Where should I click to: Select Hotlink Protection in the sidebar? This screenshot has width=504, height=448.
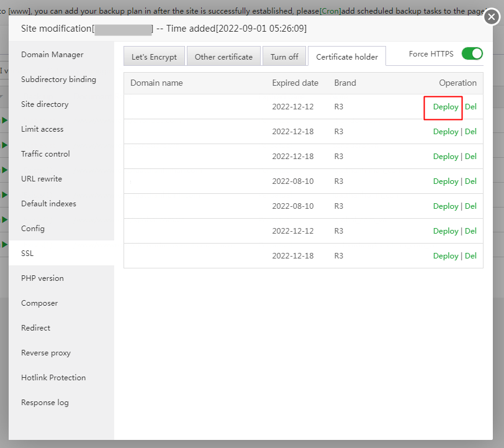point(53,378)
